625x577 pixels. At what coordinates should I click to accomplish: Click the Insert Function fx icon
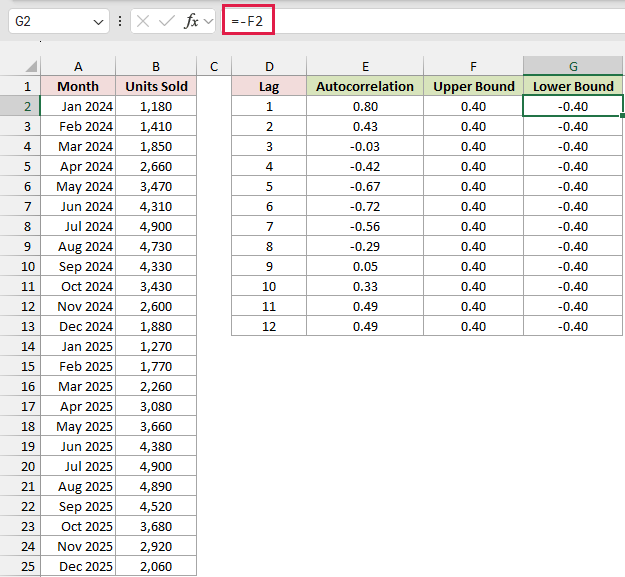(191, 21)
